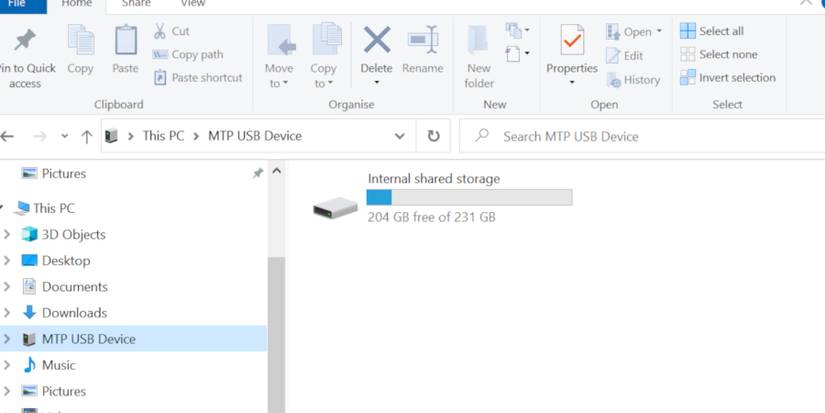Click the Edit ribbon button

point(625,55)
